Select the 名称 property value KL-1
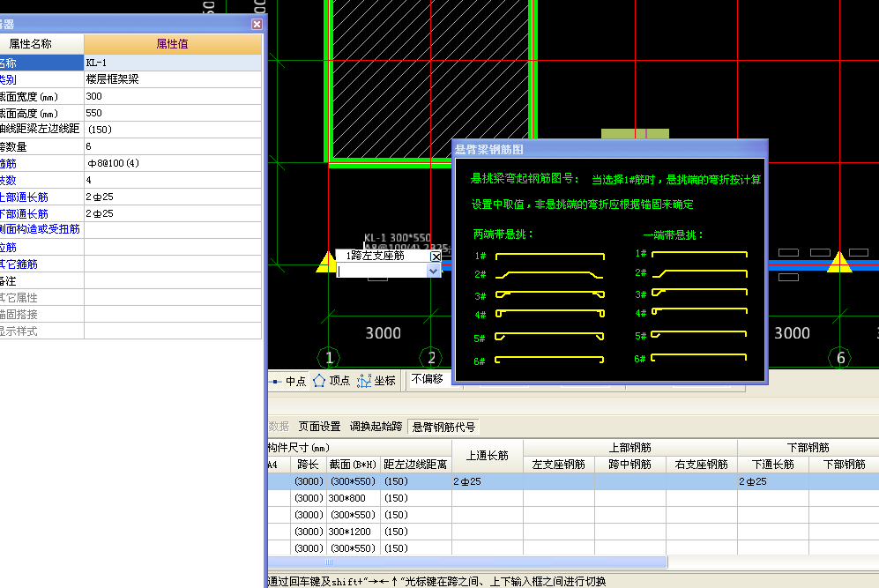Screen dimensions: 879x588 [173, 63]
